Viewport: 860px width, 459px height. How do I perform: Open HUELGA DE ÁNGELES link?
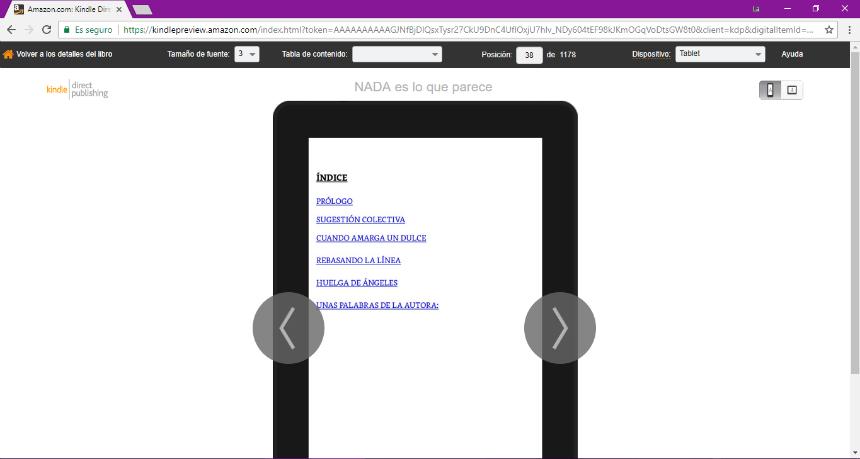click(357, 283)
